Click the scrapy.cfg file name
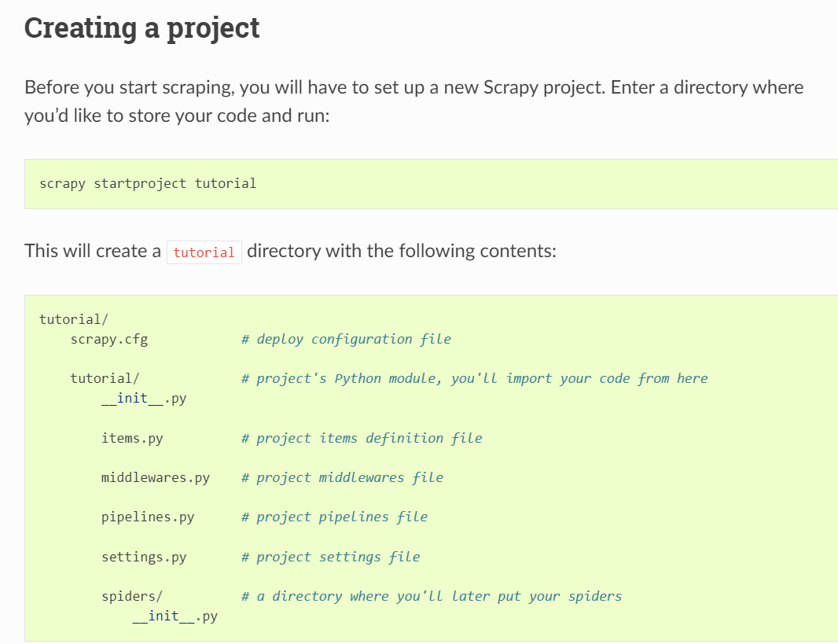 tap(108, 339)
